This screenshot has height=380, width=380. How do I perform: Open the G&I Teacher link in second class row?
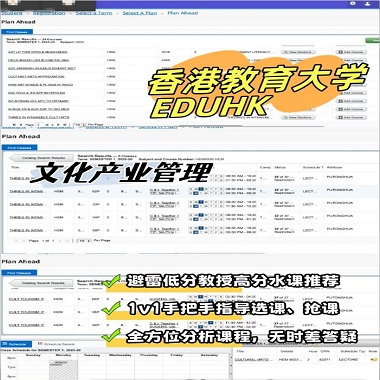coord(164,190)
